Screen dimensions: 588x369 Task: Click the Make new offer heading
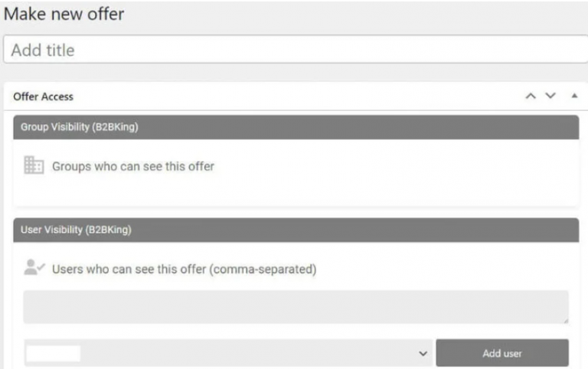(64, 14)
